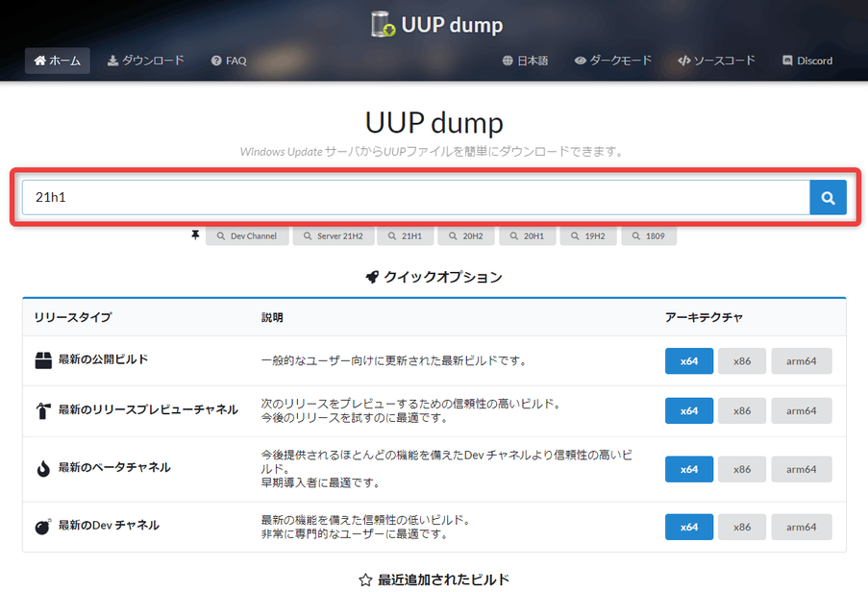Click the blue magnifier search button
868x592 pixels.
pyautogui.click(x=829, y=198)
